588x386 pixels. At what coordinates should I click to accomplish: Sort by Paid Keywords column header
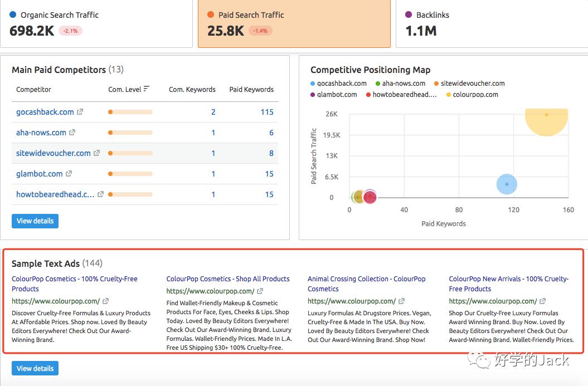[251, 89]
